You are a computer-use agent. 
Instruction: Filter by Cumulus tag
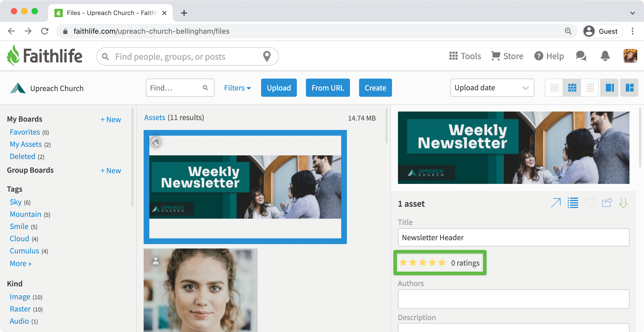24,251
